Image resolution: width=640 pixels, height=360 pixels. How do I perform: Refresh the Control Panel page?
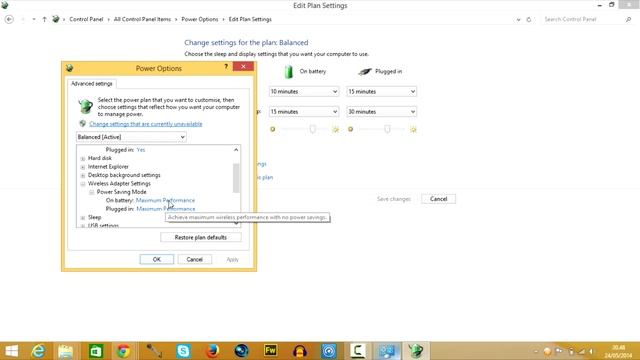(529, 19)
